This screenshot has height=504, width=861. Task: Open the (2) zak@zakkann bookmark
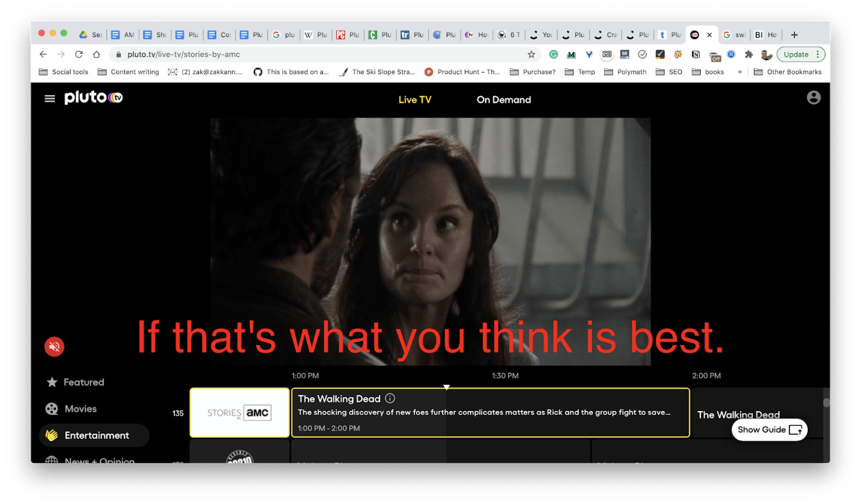click(205, 72)
